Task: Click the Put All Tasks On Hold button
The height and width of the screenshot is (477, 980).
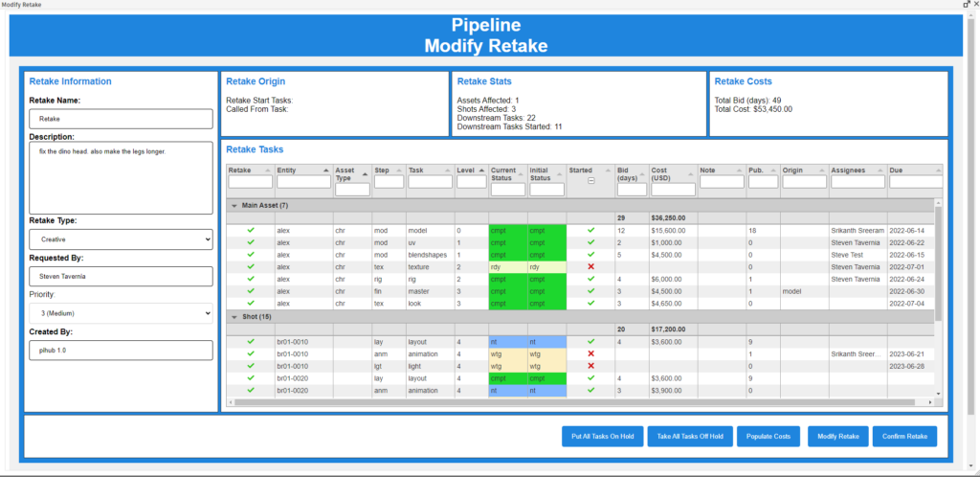Action: (x=602, y=437)
